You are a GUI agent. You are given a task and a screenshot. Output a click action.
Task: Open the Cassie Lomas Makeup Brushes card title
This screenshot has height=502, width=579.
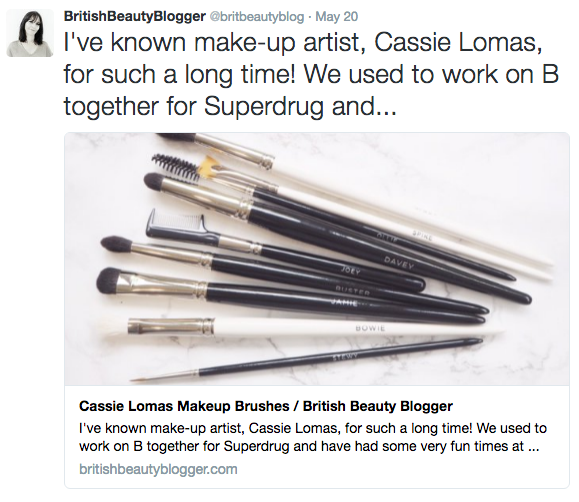click(x=266, y=406)
